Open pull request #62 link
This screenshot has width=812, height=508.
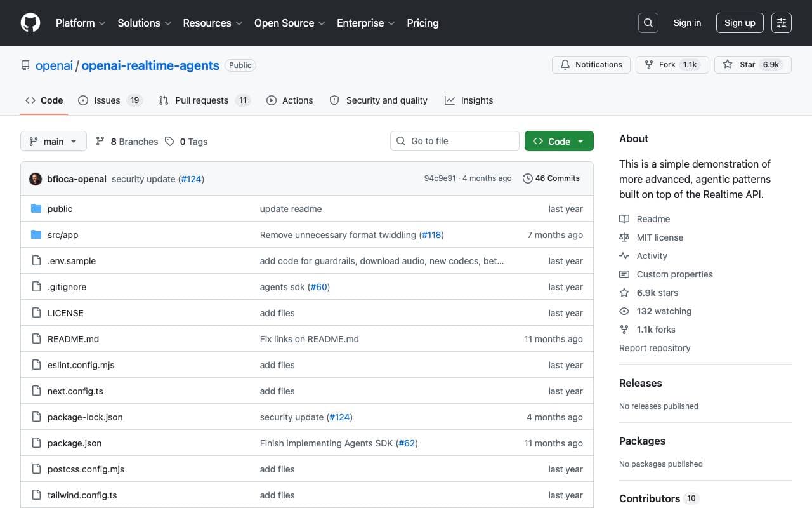tap(407, 443)
